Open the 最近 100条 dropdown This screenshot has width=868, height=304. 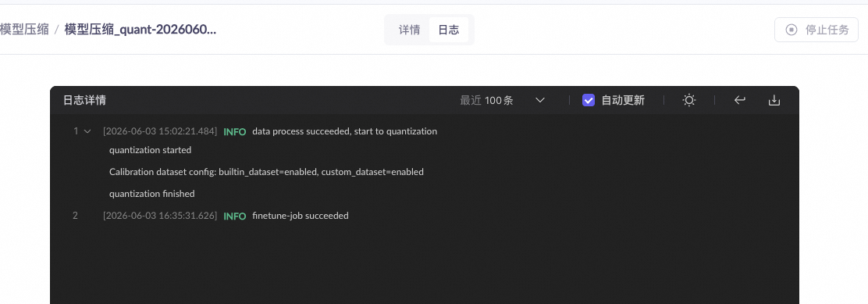click(503, 100)
